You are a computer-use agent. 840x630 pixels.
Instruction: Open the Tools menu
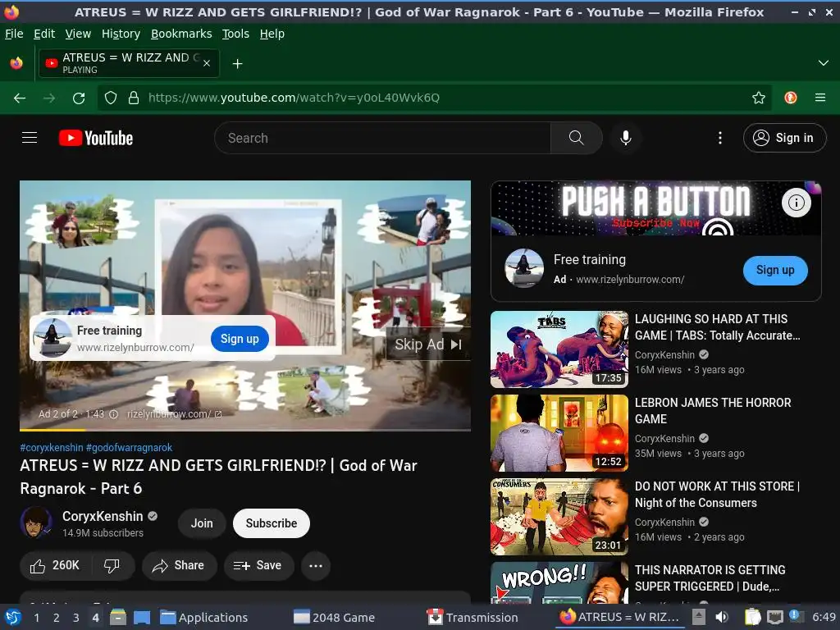click(x=235, y=34)
